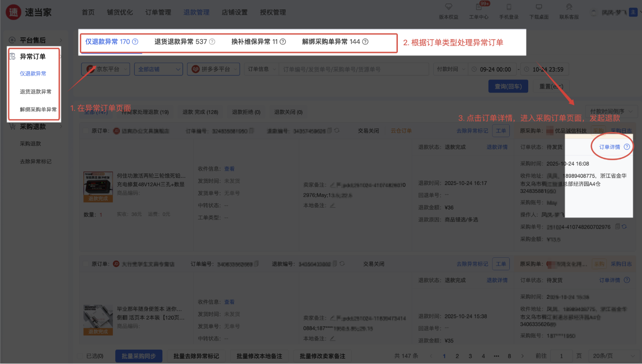The width and height of the screenshot is (642, 364).
Task: Open the 全部店铺 store dropdown
Action: click(158, 69)
